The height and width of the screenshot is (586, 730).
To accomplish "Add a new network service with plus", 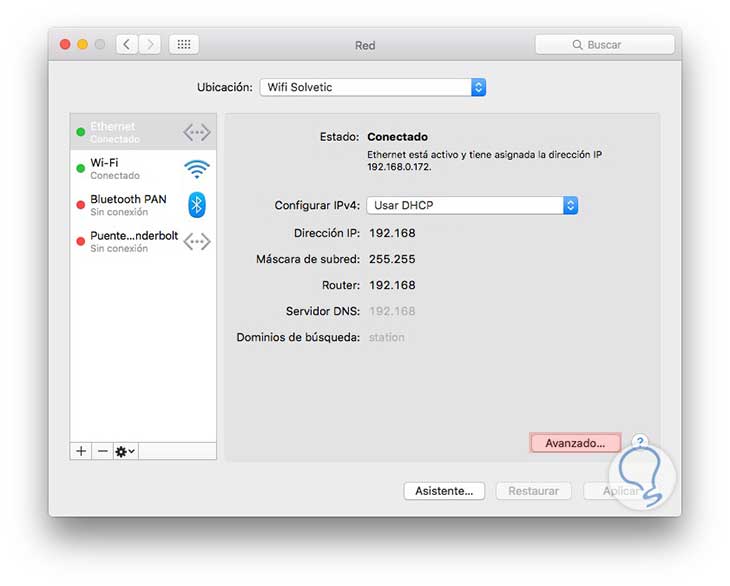I will point(81,451).
